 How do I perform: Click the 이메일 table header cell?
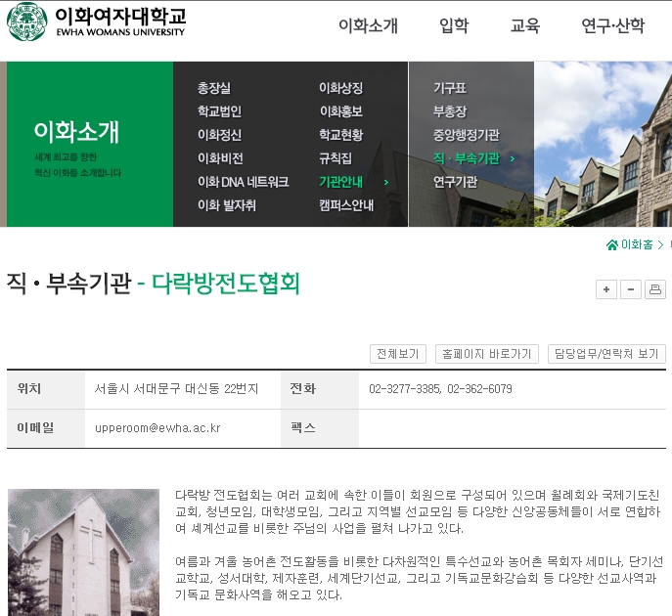coord(46,428)
